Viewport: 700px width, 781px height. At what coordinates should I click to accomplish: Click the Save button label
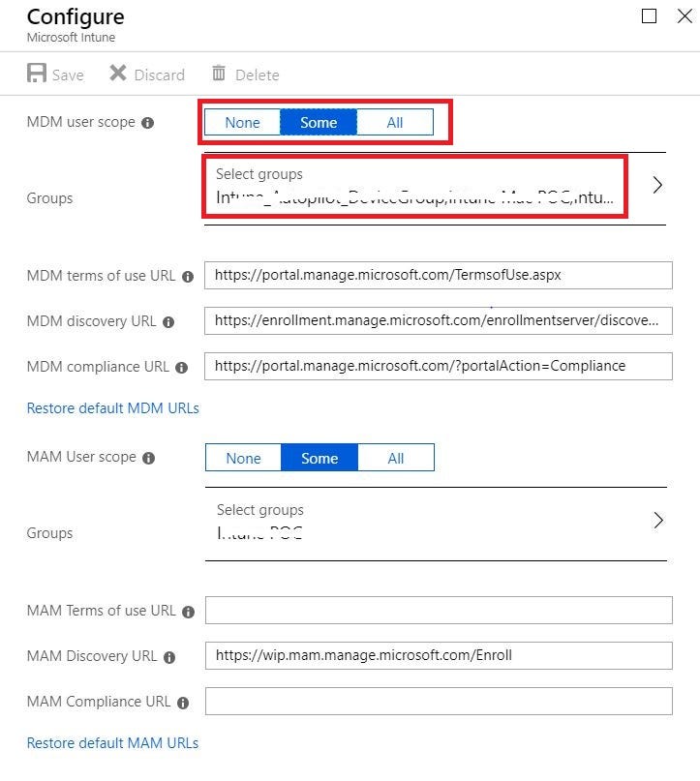[x=68, y=75]
